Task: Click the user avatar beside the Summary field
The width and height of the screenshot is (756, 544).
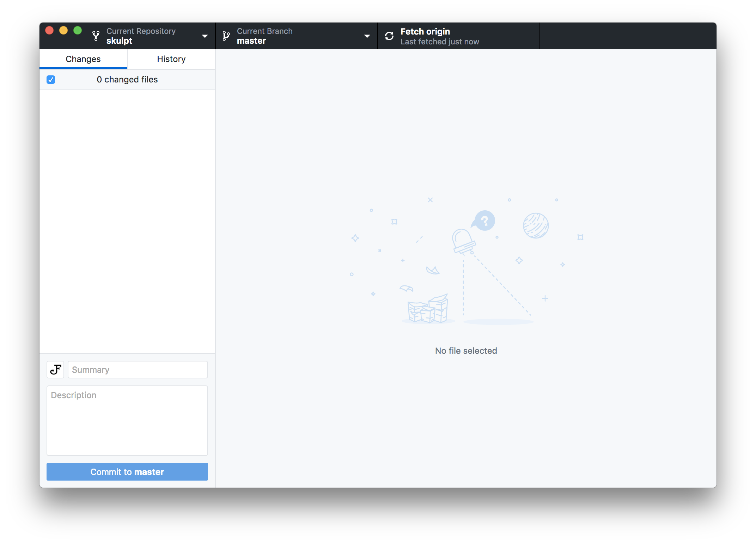Action: 55,370
